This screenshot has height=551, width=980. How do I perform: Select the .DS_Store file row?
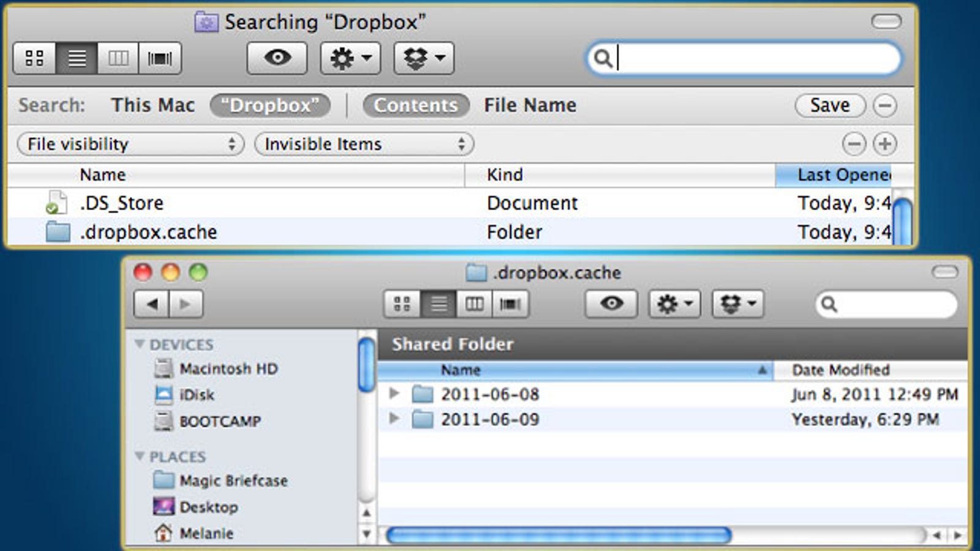pyautogui.click(x=450, y=203)
